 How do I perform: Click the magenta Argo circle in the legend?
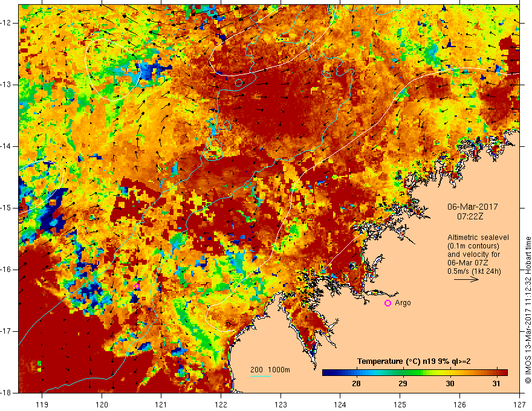pyautogui.click(x=388, y=303)
